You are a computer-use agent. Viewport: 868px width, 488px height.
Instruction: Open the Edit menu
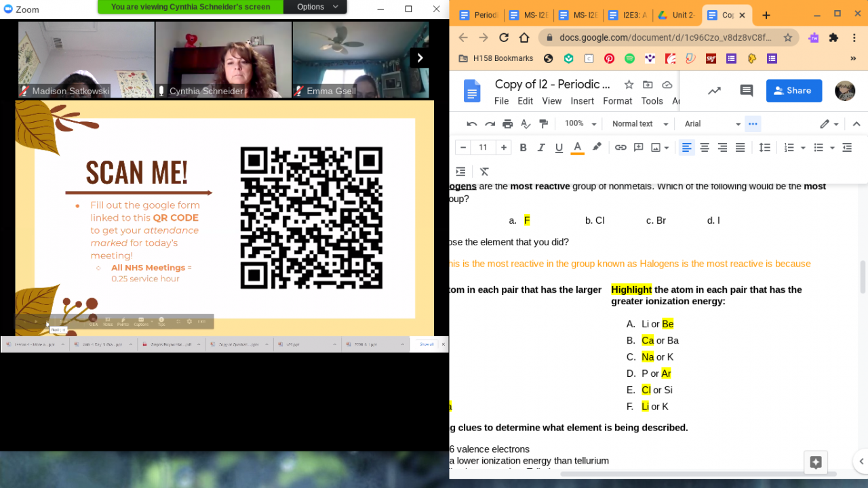(526, 101)
